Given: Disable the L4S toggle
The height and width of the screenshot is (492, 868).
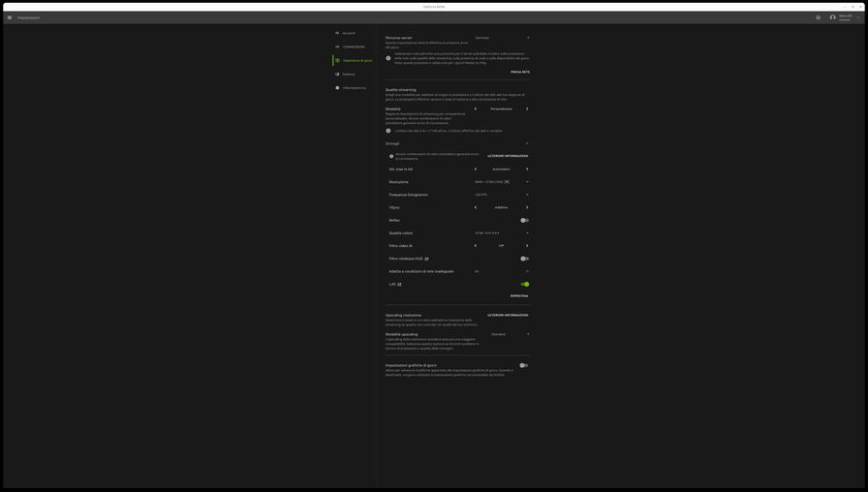Looking at the screenshot, I should pos(524,285).
